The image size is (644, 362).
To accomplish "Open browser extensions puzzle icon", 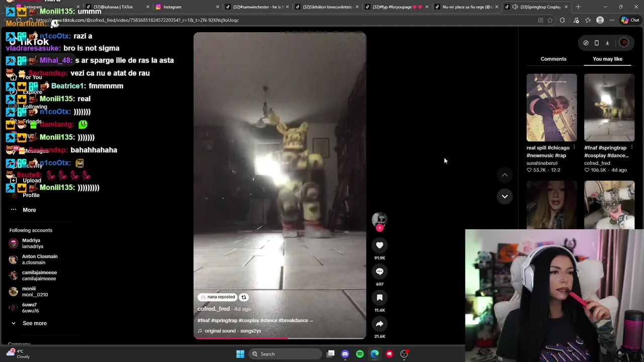I will (x=562, y=20).
